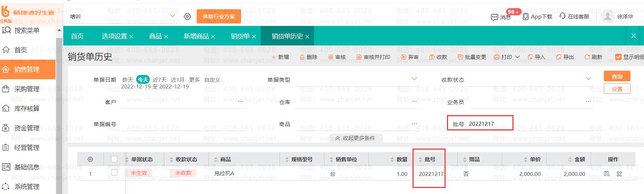Open the 收款状态 dropdown
This screenshot has width=644, height=194.
589,79
